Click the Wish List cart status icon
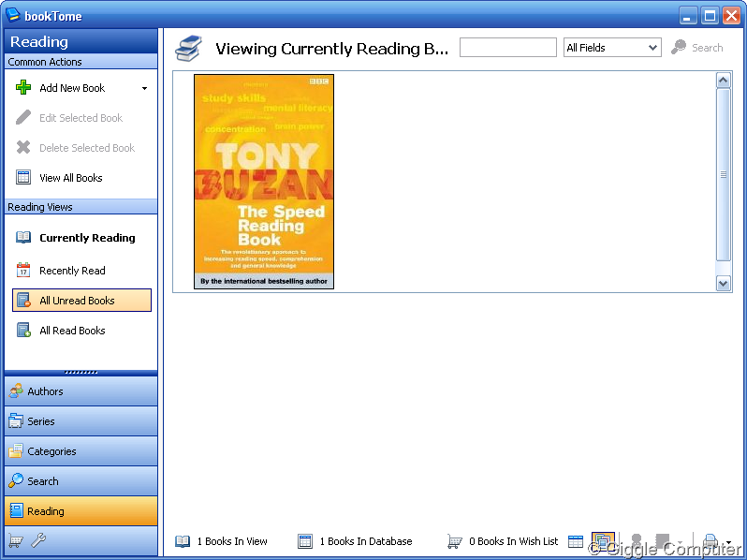 tap(455, 541)
